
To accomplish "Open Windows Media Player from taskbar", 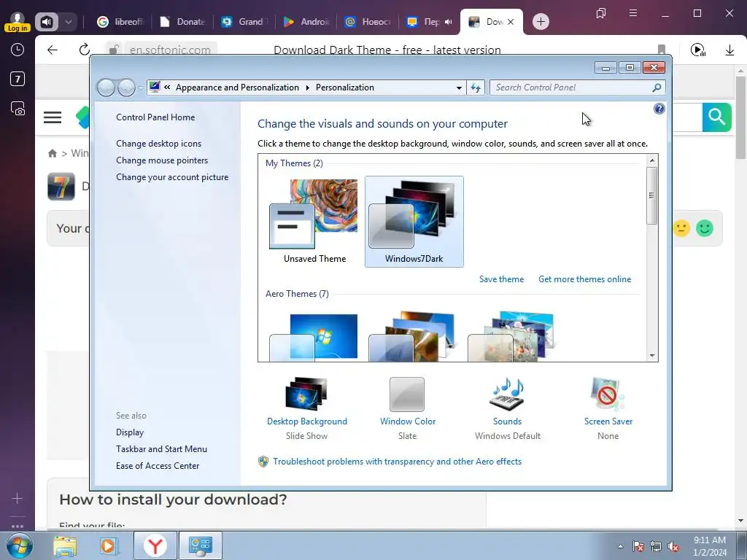I will pos(109,546).
